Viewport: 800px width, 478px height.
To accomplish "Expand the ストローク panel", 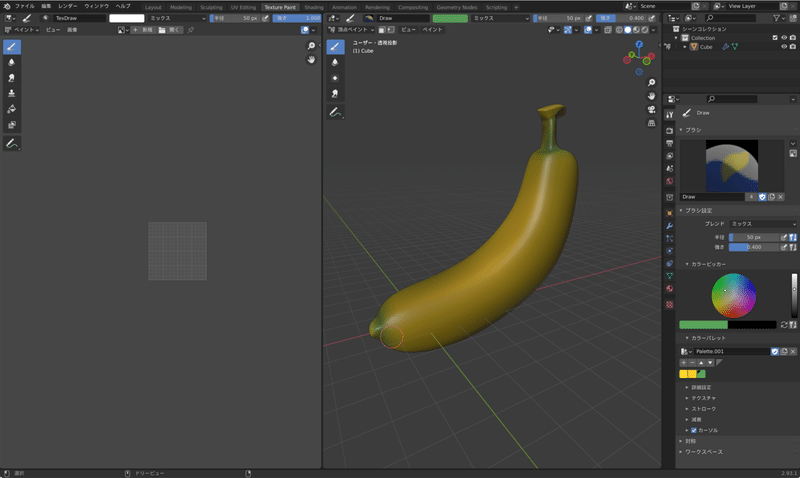I will click(703, 409).
